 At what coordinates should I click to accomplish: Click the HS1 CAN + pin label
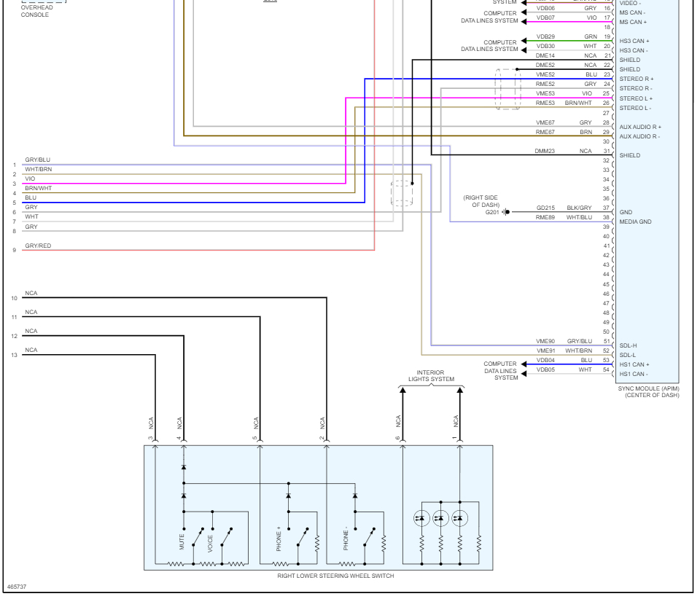[634, 364]
